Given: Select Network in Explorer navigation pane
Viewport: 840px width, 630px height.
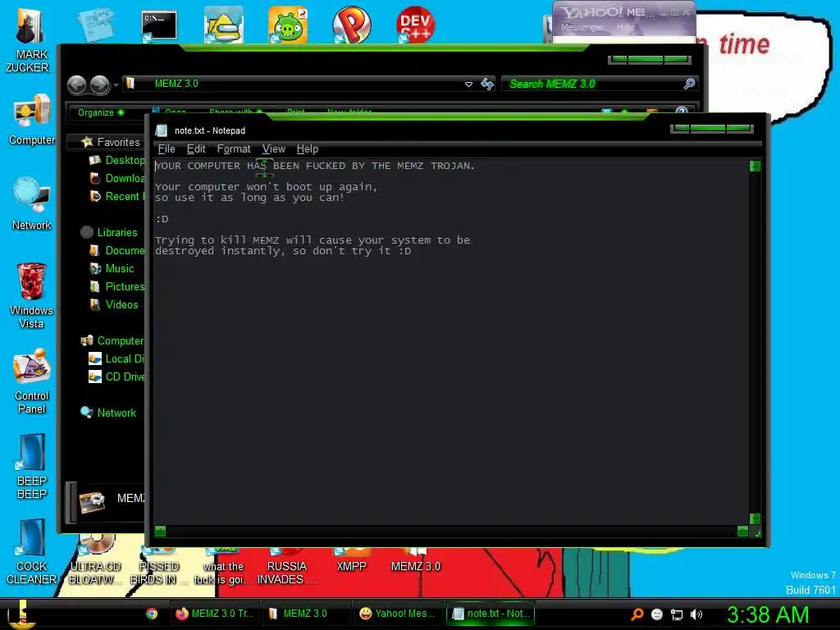Looking at the screenshot, I should (x=109, y=413).
